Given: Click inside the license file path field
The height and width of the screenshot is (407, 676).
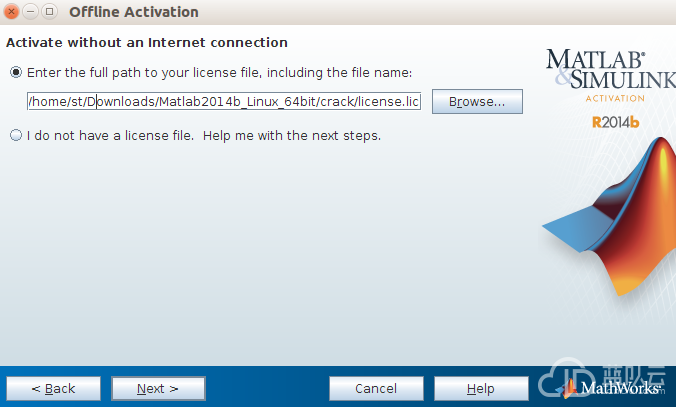Looking at the screenshot, I should 224,101.
